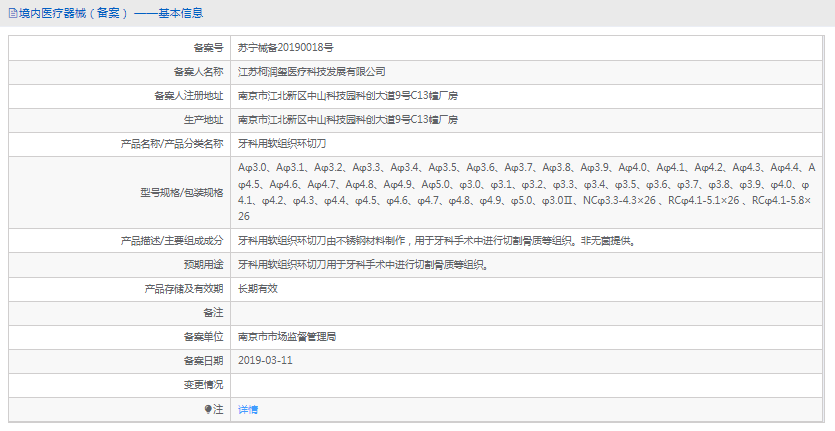Click the 产品存储及有效期 label
This screenshot has height=431, width=835.
[184, 289]
